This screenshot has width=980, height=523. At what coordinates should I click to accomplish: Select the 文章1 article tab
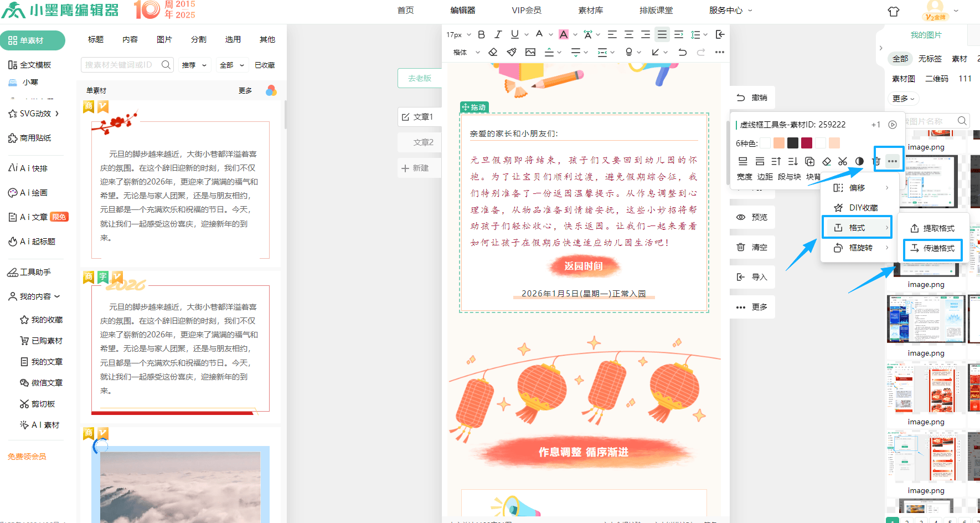click(420, 117)
